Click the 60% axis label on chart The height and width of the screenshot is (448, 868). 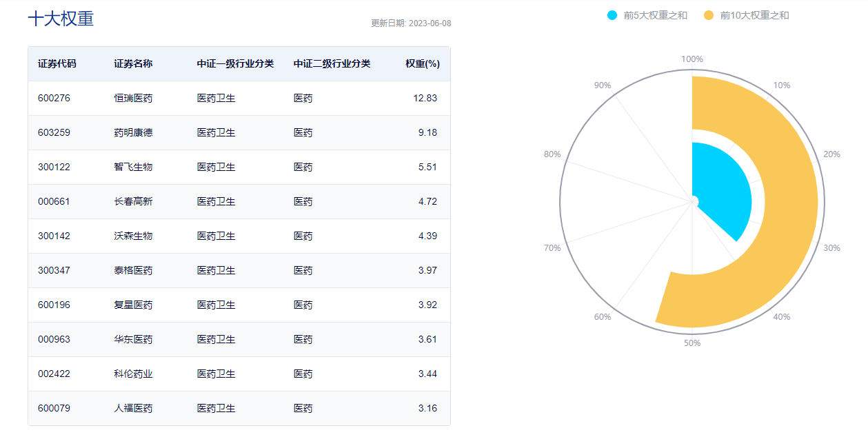tap(603, 317)
